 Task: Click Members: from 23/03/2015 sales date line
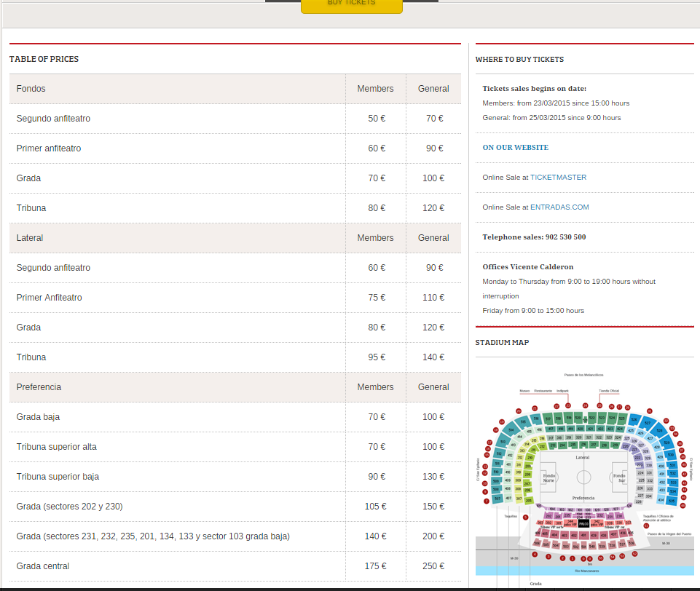[556, 103]
